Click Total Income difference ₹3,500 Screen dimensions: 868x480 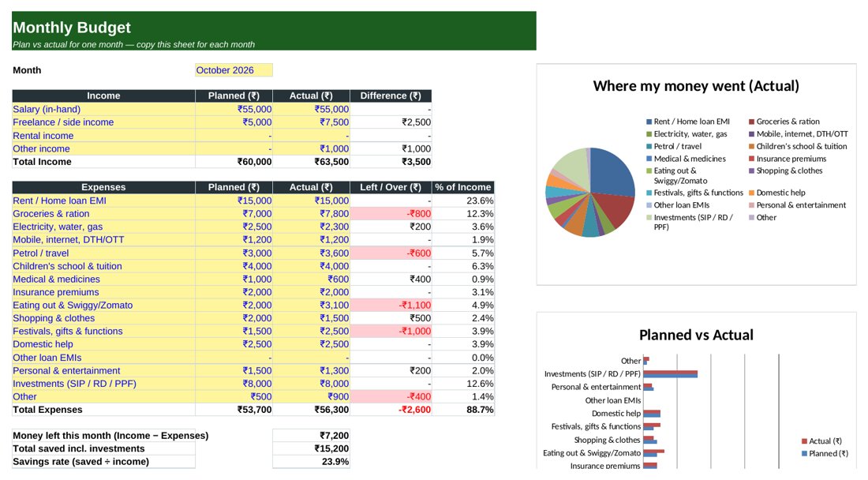point(391,162)
